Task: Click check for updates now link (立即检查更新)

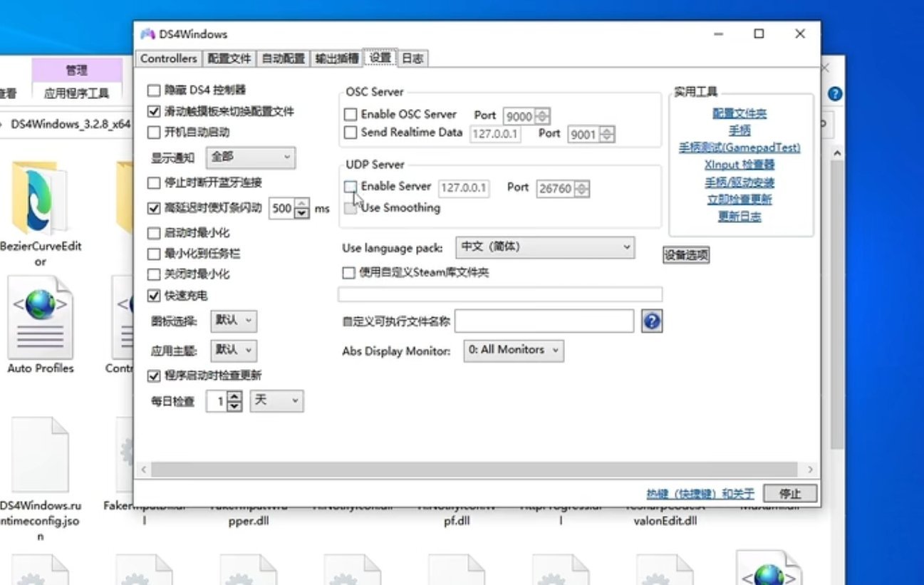Action: [739, 200]
